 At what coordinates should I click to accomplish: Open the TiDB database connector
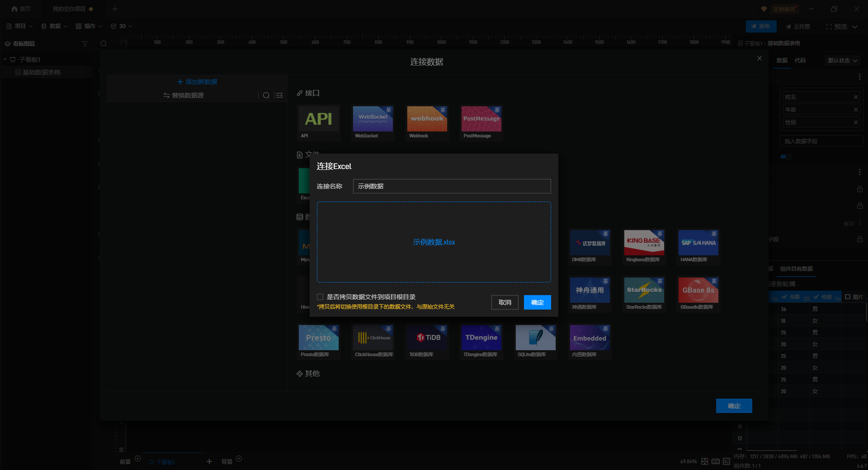point(427,338)
